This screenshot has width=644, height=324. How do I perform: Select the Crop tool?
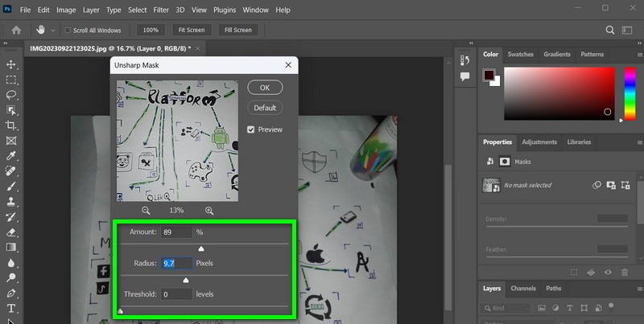click(x=11, y=125)
